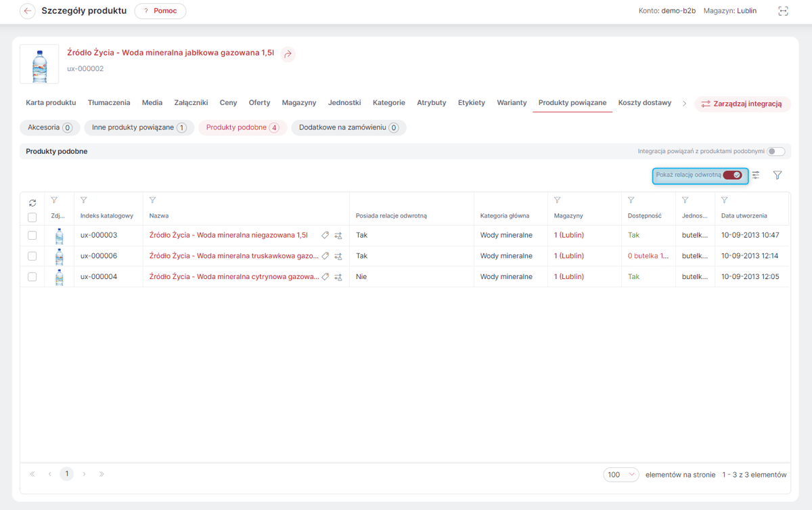
Task: Open filter for Dostępność column
Action: tap(631, 200)
